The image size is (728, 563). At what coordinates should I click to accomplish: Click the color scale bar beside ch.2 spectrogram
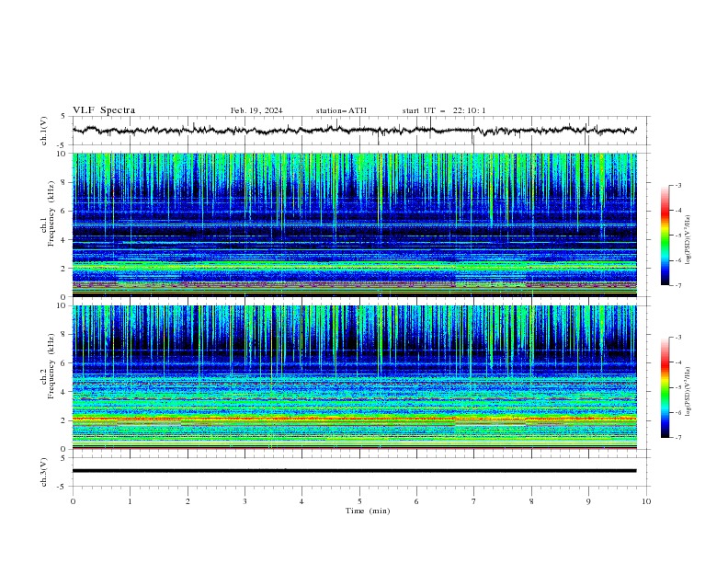point(665,387)
